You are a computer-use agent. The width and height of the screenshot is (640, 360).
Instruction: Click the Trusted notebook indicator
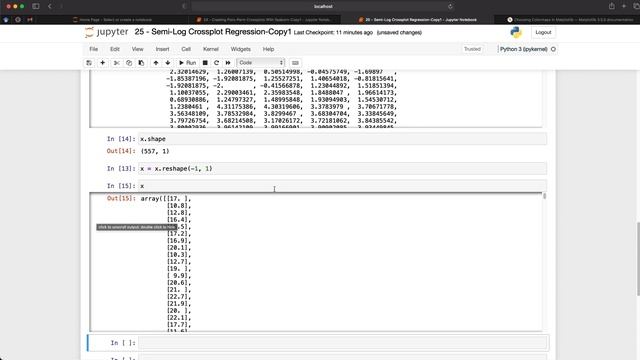472,49
